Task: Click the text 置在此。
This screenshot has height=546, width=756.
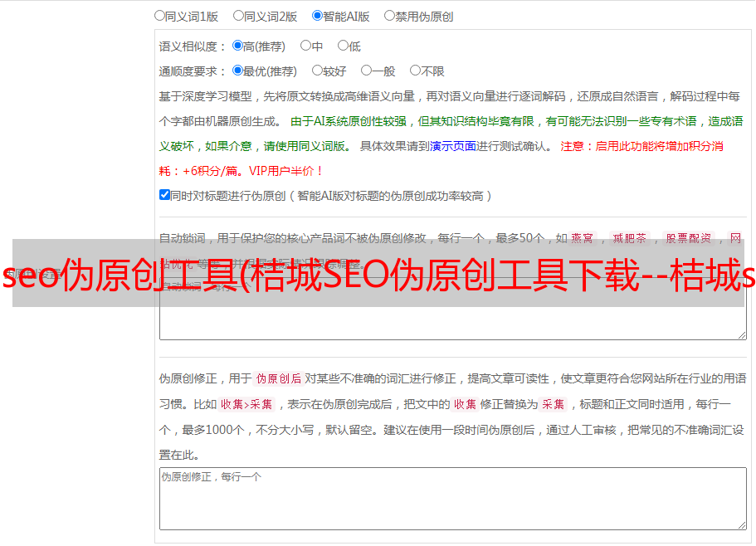Action: [179, 455]
